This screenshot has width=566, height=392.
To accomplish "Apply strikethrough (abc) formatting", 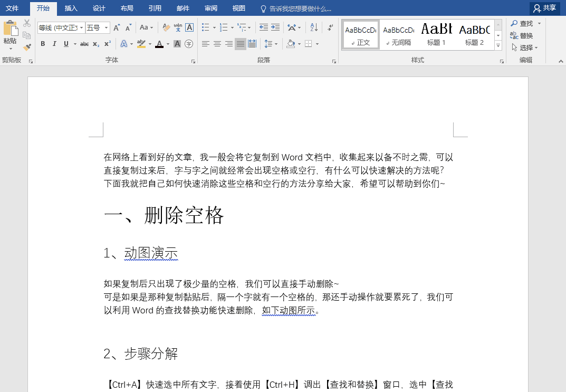I will coord(84,44).
